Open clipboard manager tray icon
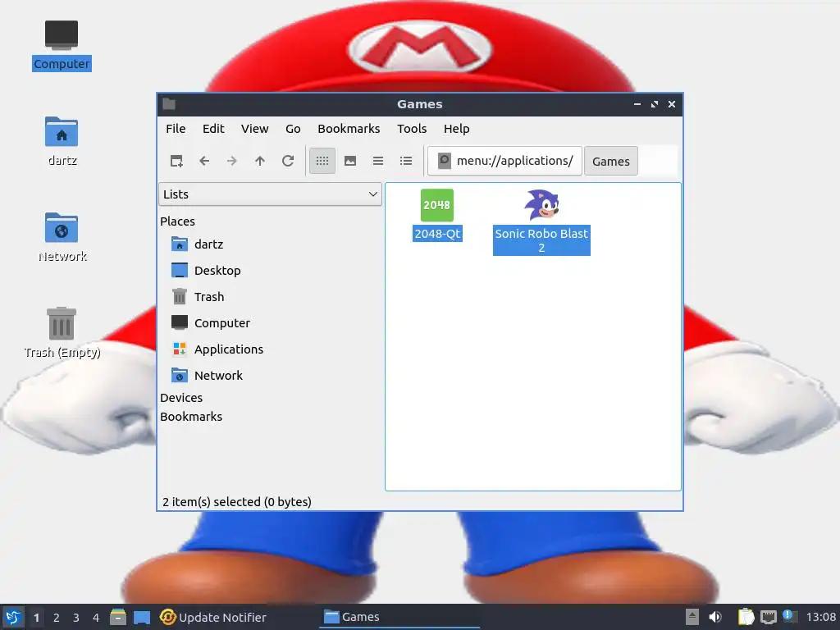The image size is (840, 630). tap(746, 617)
